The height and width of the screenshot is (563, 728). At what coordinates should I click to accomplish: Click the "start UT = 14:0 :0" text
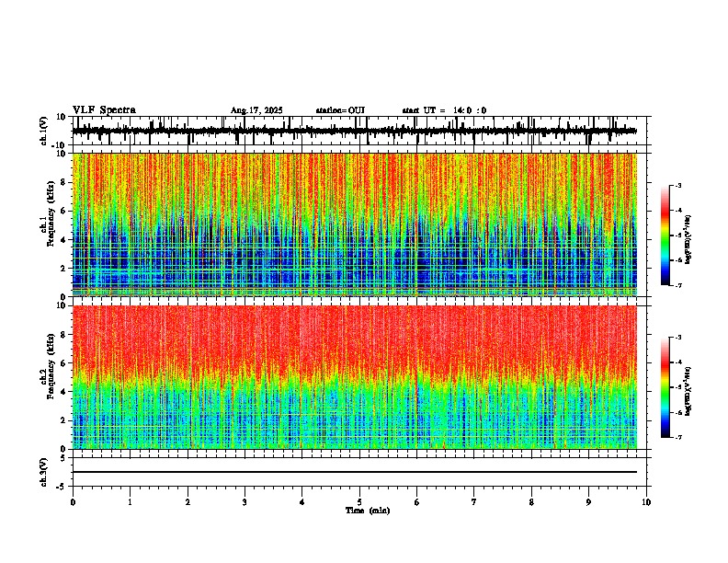[444, 110]
